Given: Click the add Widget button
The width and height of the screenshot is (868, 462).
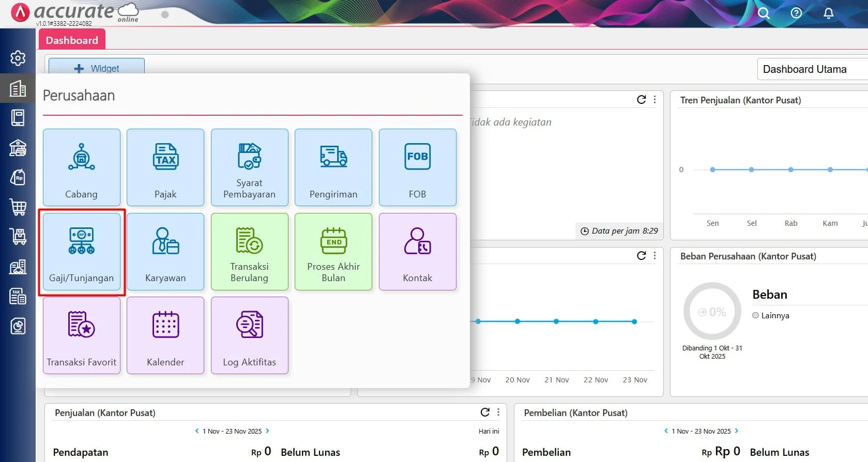Looking at the screenshot, I should (97, 68).
